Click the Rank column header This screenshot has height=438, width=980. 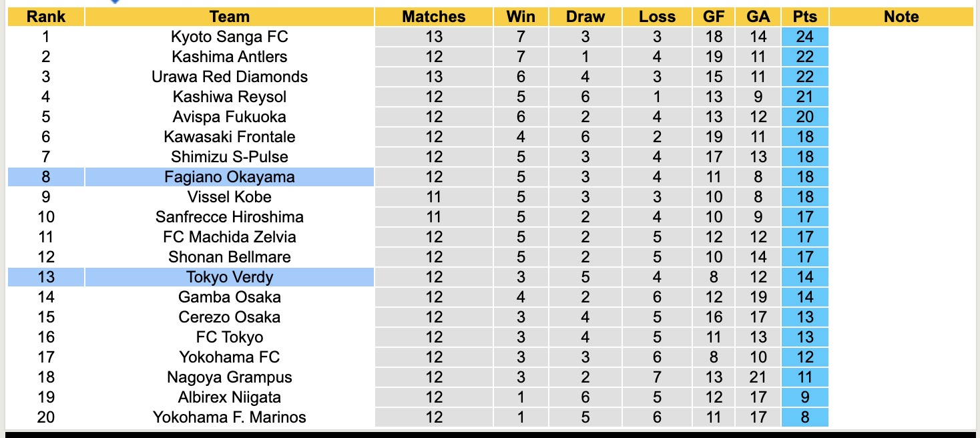click(45, 17)
